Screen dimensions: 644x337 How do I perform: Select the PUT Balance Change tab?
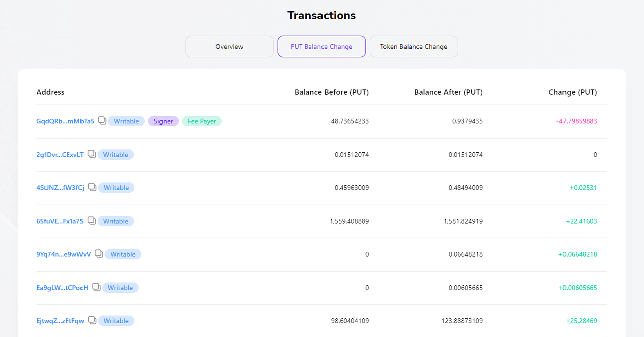pyautogui.click(x=321, y=47)
